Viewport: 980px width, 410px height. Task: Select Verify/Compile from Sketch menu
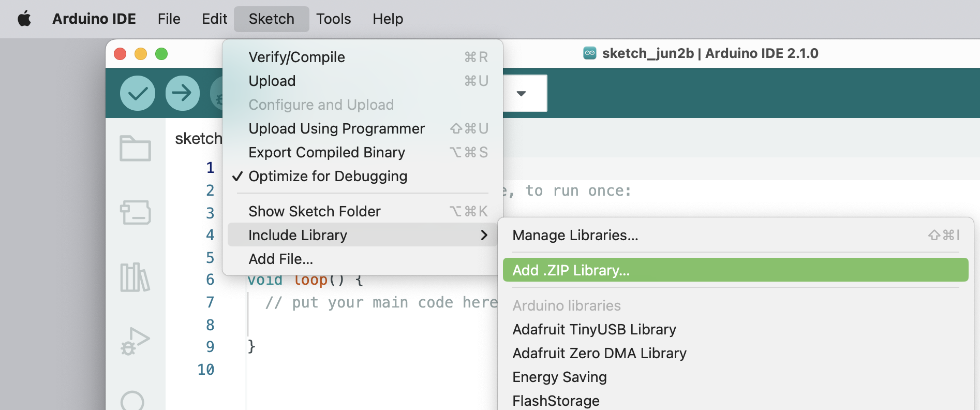tap(362, 57)
